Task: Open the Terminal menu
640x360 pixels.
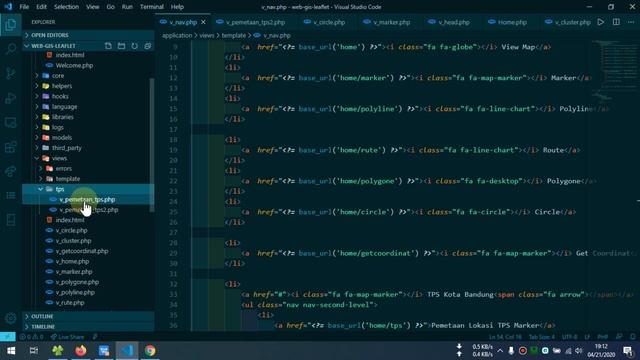Action: click(x=151, y=7)
